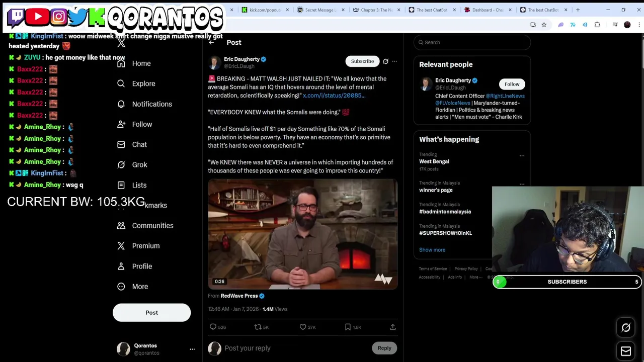Click the browser profile avatar icon
Viewport: 644px width, 362px height.
point(627,25)
